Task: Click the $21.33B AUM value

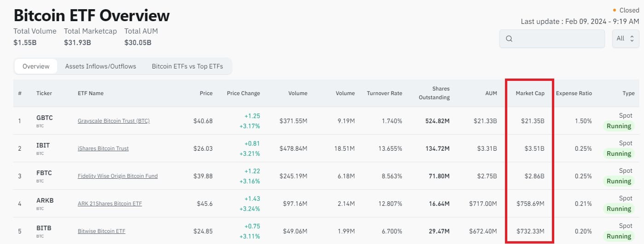Action: pos(485,121)
